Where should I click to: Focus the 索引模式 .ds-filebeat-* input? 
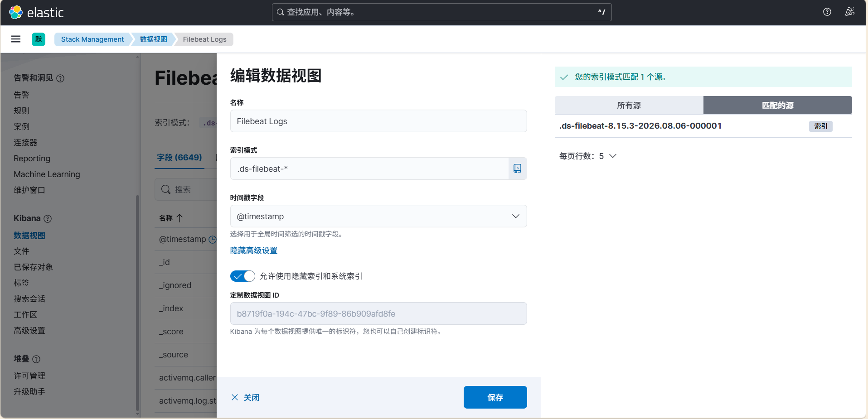369,169
